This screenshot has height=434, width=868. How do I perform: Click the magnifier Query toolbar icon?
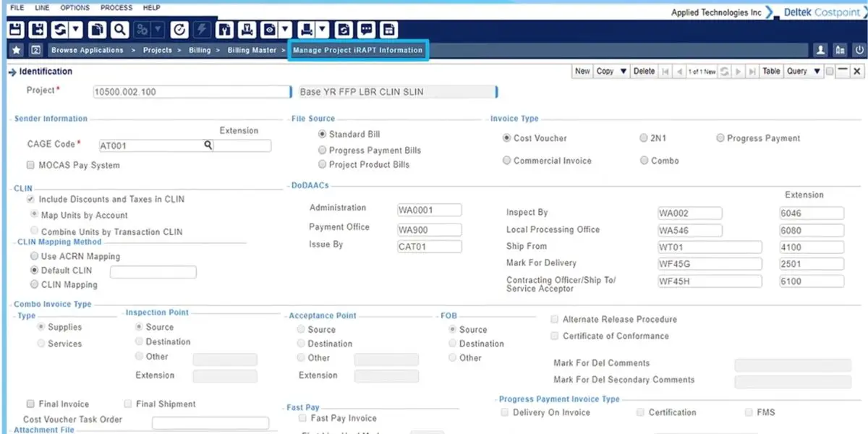[x=119, y=30]
